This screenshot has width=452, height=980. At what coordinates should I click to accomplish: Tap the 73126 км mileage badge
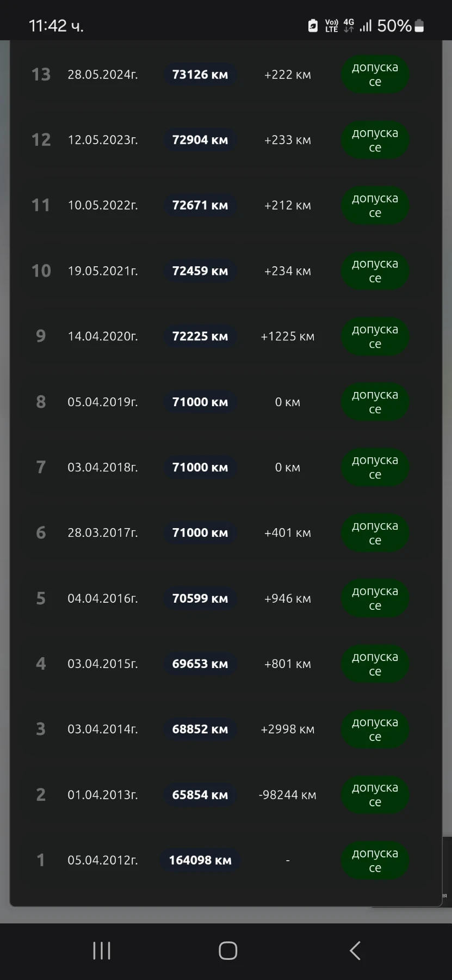coord(200,75)
